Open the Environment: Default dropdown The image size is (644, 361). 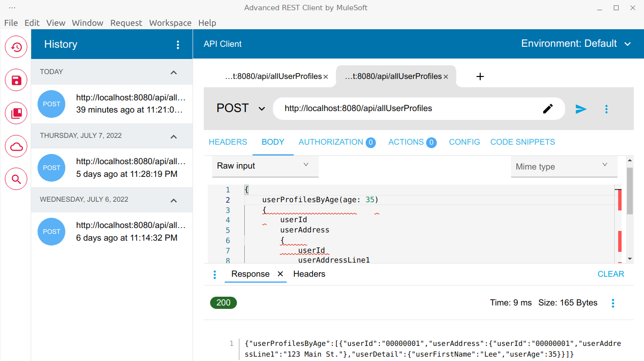(x=576, y=44)
